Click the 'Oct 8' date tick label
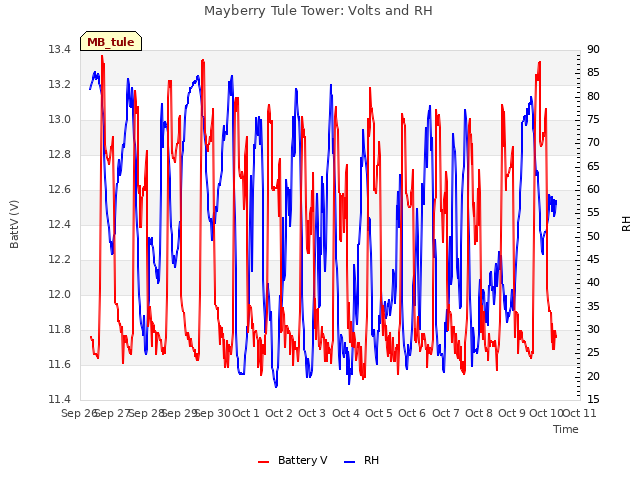Image resolution: width=640 pixels, height=480 pixels. [x=479, y=414]
